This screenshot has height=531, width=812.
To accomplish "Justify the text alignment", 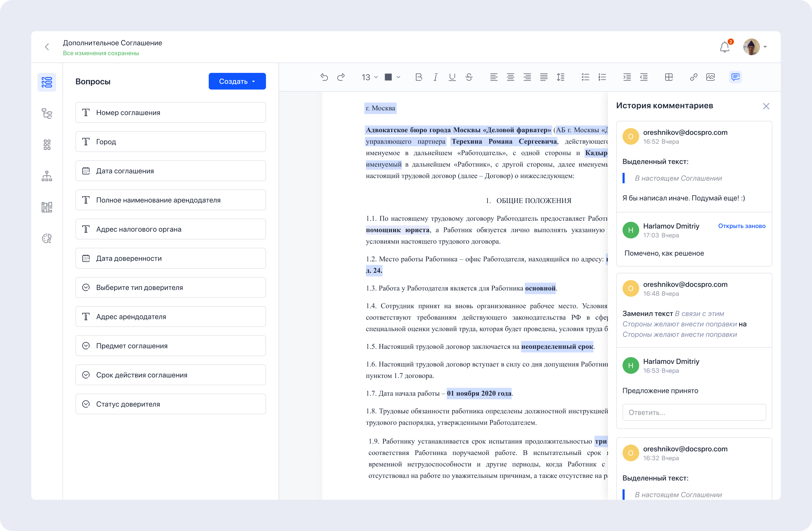I will pyautogui.click(x=544, y=77).
